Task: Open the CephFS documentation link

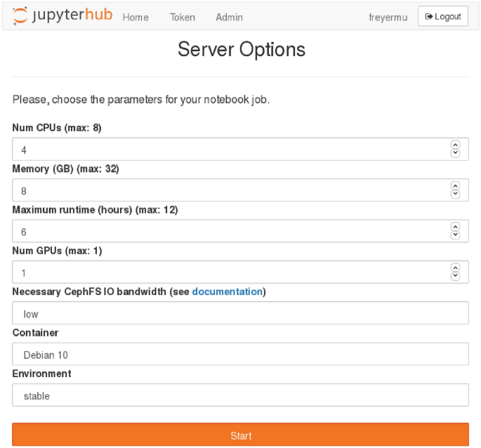Action: [227, 291]
